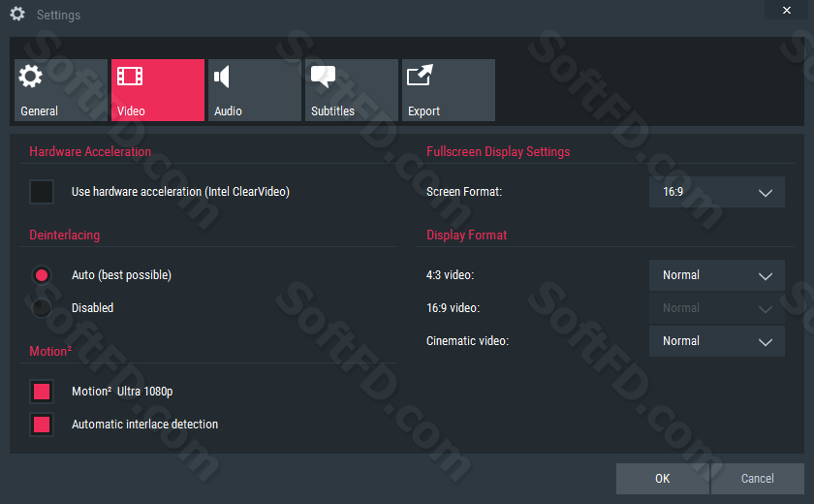Click the 'Screen Format:' label

(464, 192)
